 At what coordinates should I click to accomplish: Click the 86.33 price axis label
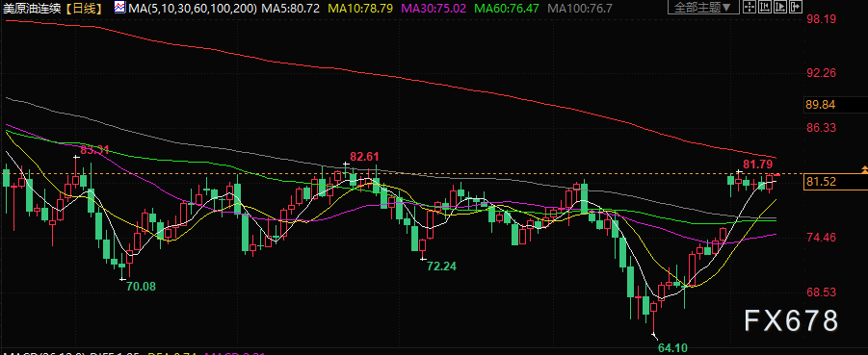pyautogui.click(x=821, y=128)
